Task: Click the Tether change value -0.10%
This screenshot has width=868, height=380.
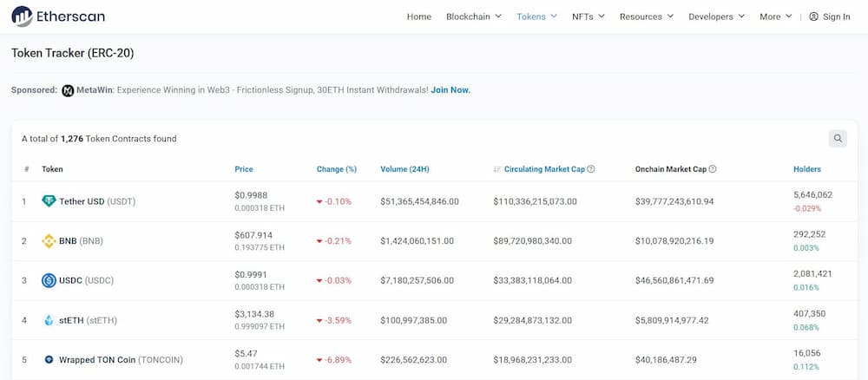Action: (338, 202)
